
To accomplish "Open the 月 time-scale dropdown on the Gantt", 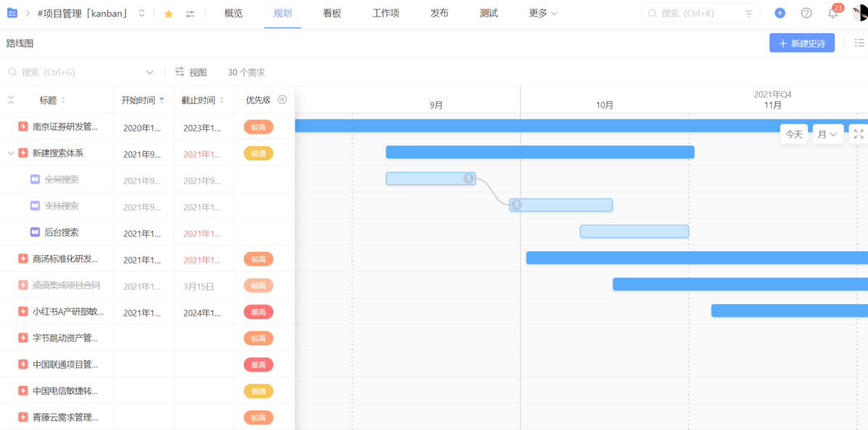I will [x=827, y=134].
